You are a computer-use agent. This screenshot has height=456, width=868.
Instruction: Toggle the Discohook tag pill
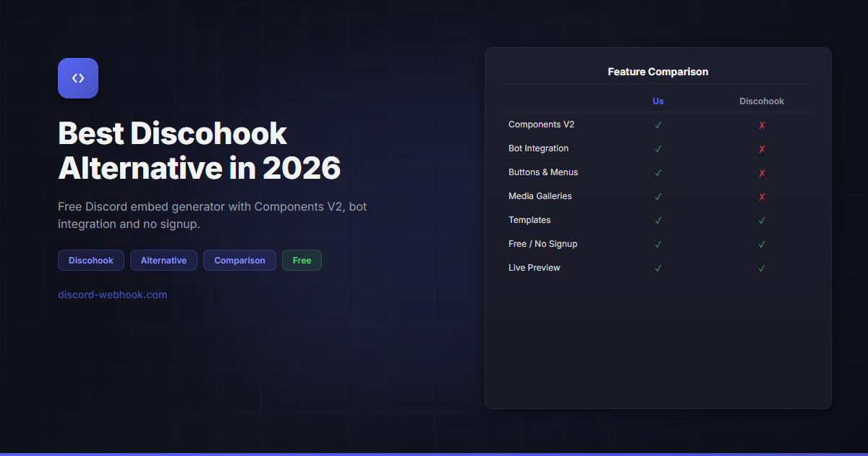click(90, 260)
